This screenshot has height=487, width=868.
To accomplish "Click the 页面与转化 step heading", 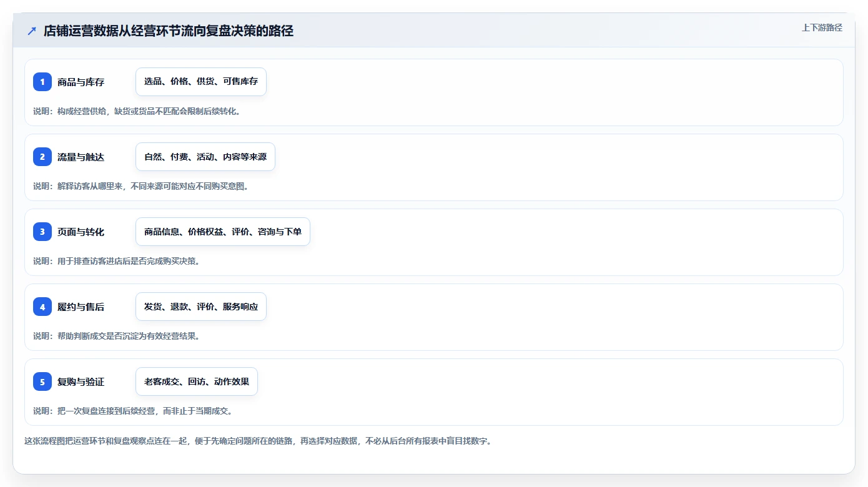I will click(x=81, y=232).
